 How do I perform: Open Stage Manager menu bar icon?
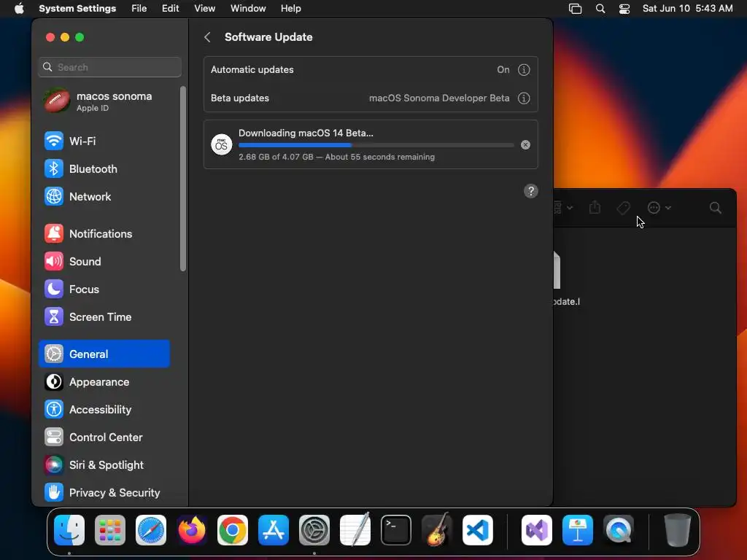(x=575, y=9)
